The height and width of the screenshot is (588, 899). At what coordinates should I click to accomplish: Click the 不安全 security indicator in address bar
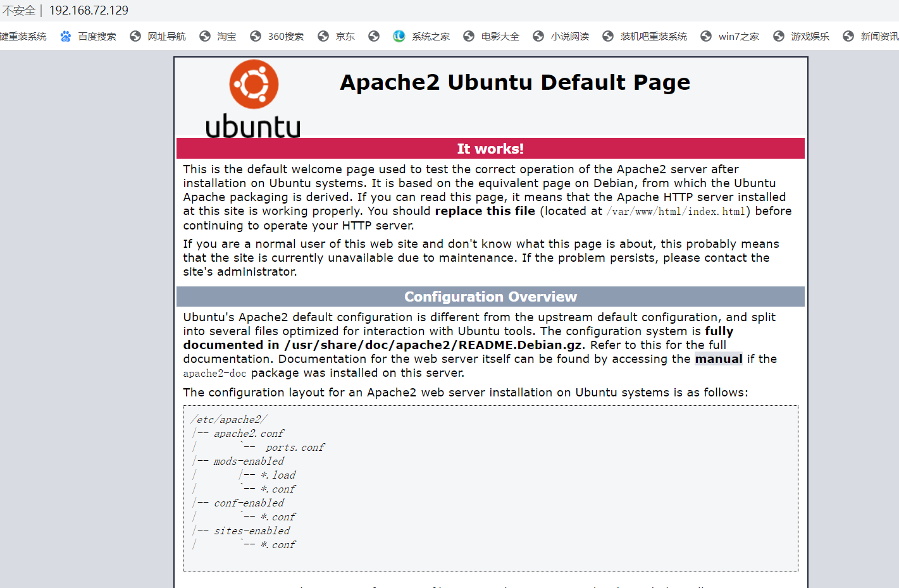18,11
